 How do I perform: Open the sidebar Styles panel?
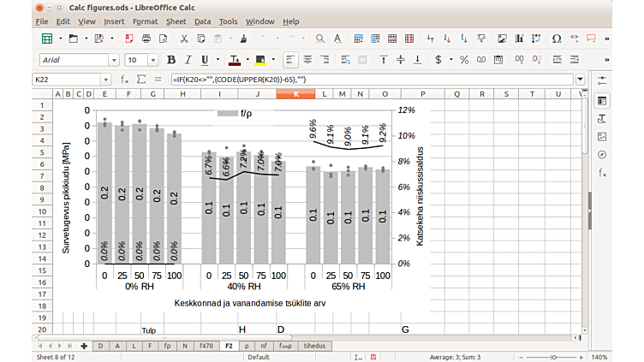[x=602, y=118]
